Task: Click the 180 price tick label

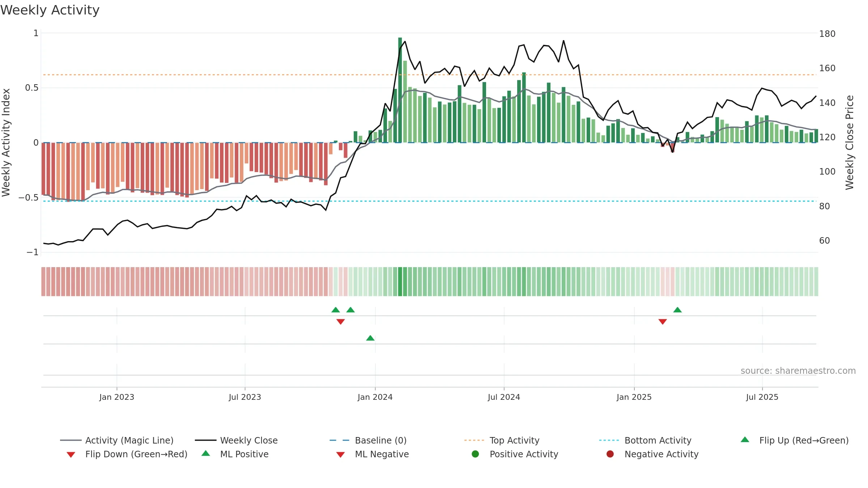Action: 827,34
